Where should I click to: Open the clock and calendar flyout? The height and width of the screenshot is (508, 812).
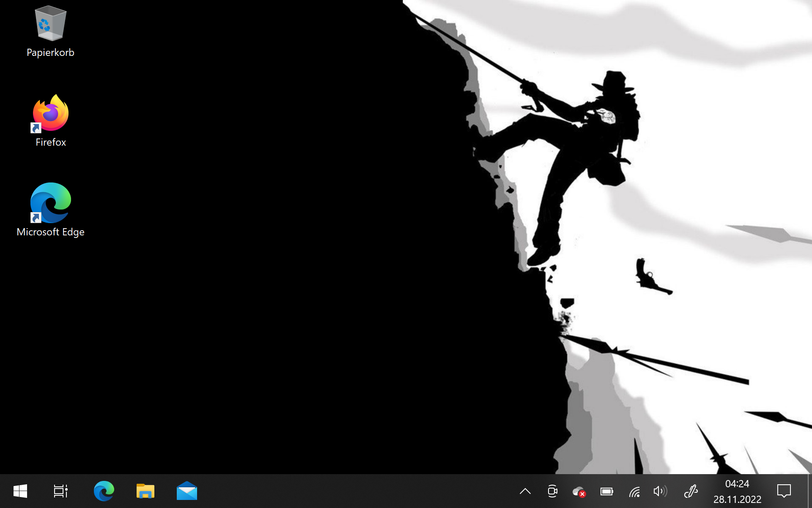737,491
